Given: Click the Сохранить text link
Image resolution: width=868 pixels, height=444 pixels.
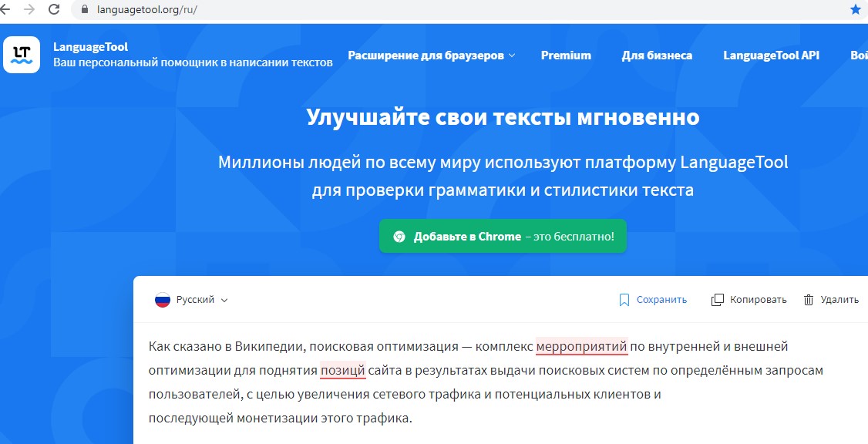Looking at the screenshot, I should point(661,300).
